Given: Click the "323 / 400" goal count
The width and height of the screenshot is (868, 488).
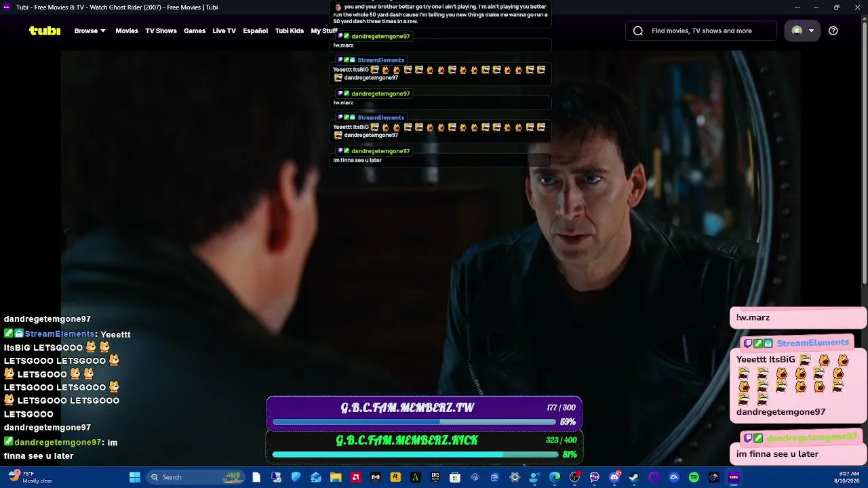Looking at the screenshot, I should [x=561, y=441].
